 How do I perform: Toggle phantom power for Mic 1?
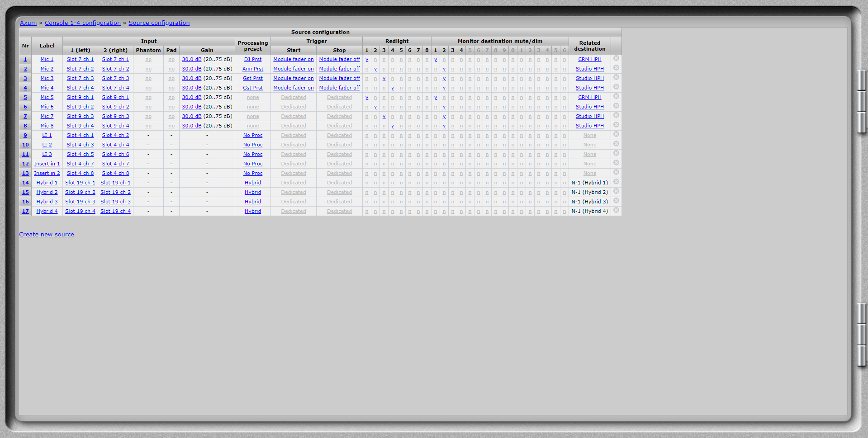148,60
